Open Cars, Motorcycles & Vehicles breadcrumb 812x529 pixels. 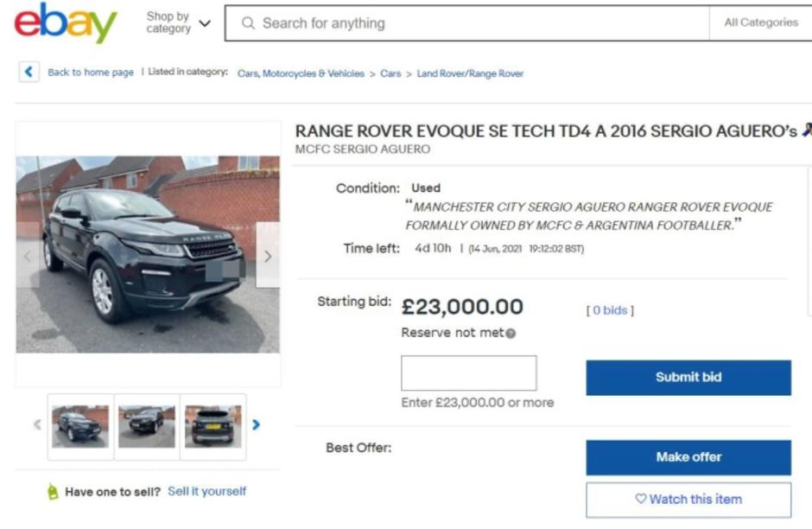pos(301,73)
